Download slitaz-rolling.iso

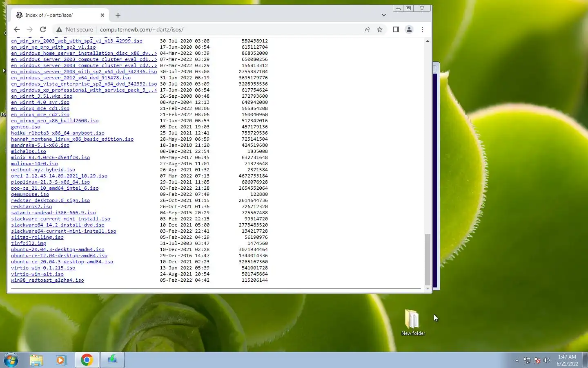click(x=37, y=237)
